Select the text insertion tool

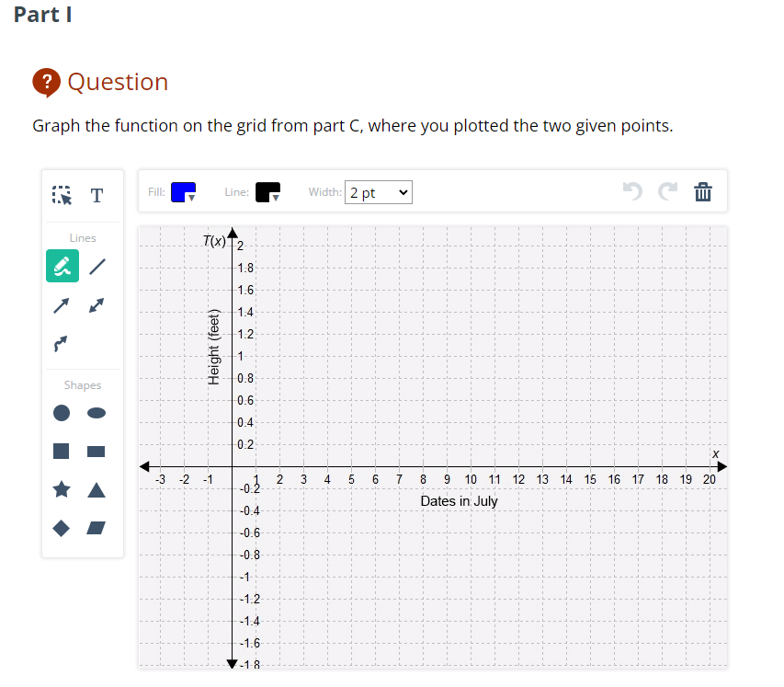tap(96, 194)
